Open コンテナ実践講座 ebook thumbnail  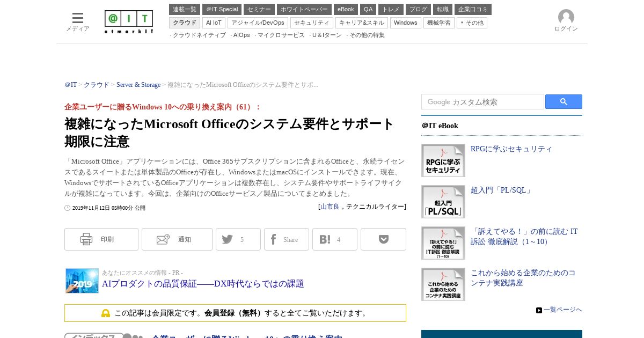[x=443, y=284]
